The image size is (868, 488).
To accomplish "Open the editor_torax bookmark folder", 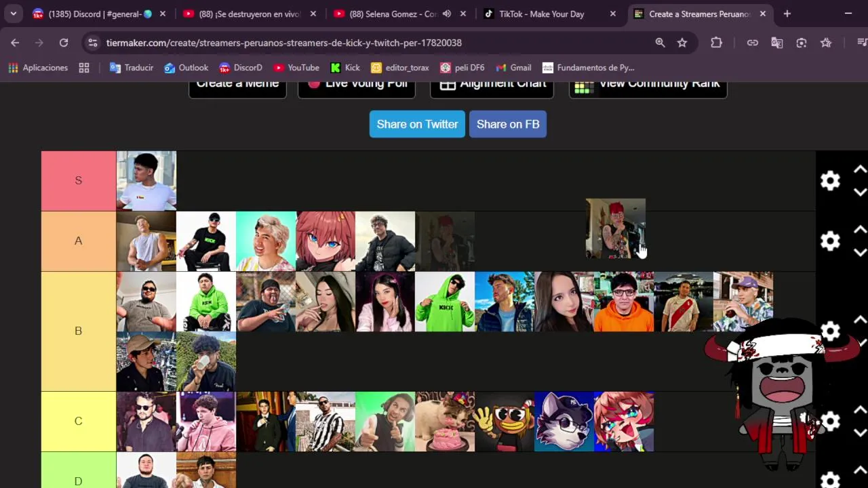I will (x=400, y=68).
